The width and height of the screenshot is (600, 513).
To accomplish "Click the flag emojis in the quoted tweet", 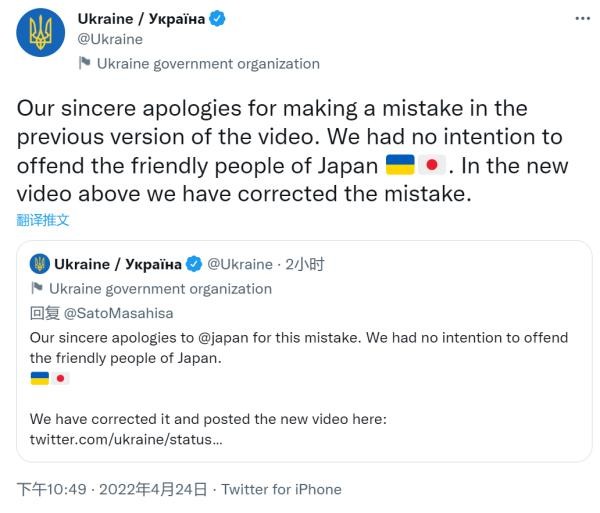I will [x=49, y=379].
